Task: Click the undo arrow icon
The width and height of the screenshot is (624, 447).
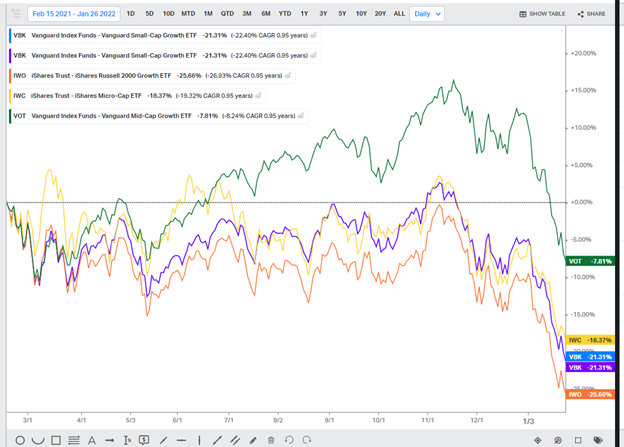Action: (289, 440)
